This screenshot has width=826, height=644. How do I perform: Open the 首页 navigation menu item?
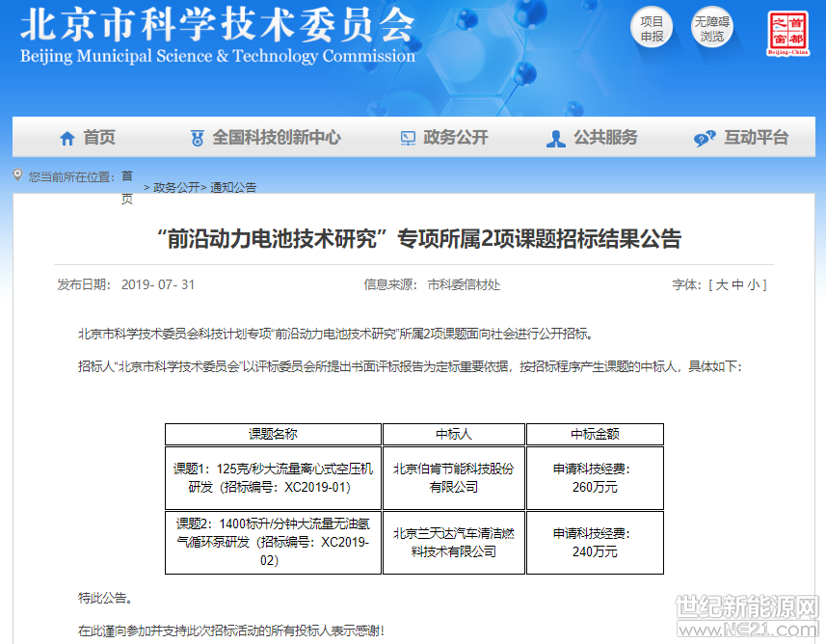(x=99, y=138)
